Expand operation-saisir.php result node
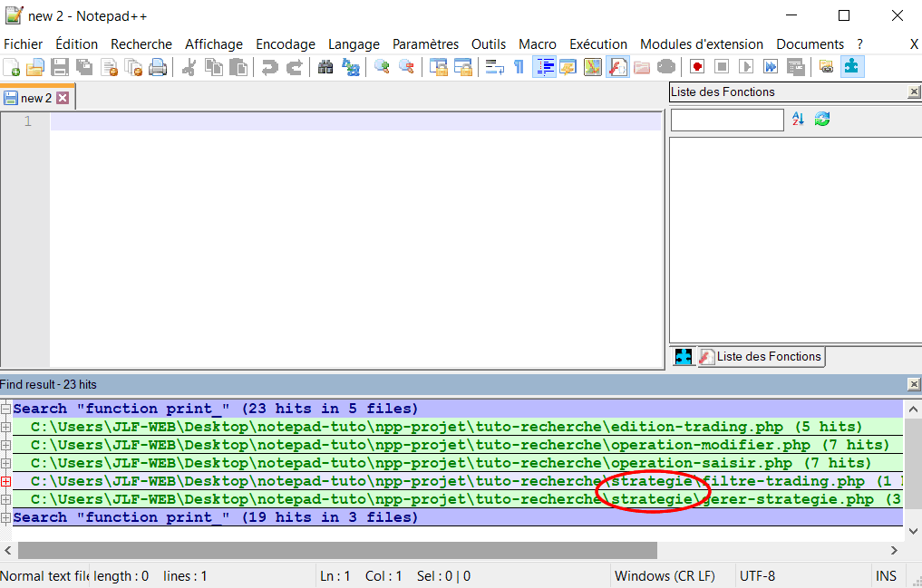This screenshot has width=922, height=588. click(x=5, y=464)
